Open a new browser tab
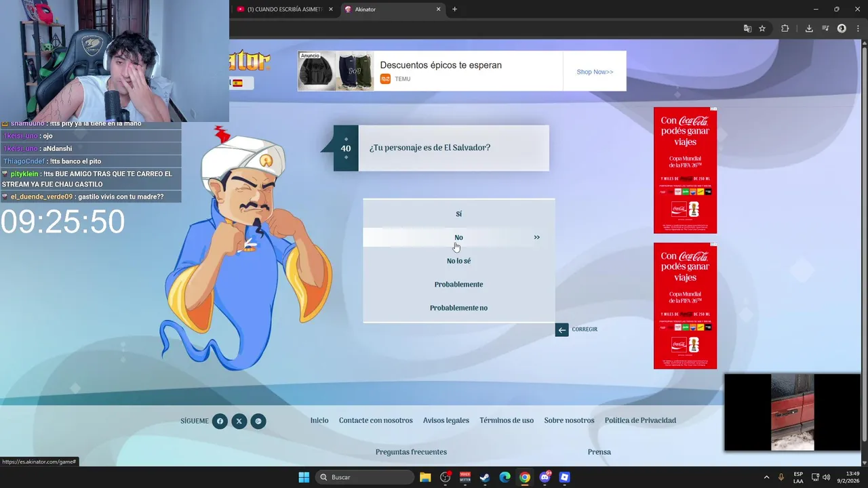This screenshot has width=868, height=488. 454,9
